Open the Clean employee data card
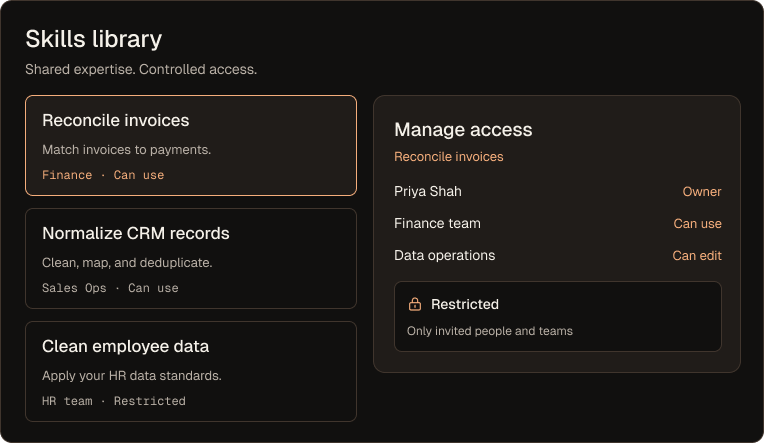764x443 pixels. (x=191, y=371)
